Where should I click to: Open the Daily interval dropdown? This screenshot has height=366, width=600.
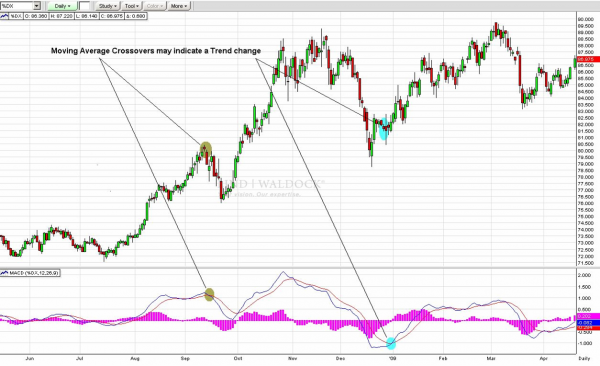62,6
